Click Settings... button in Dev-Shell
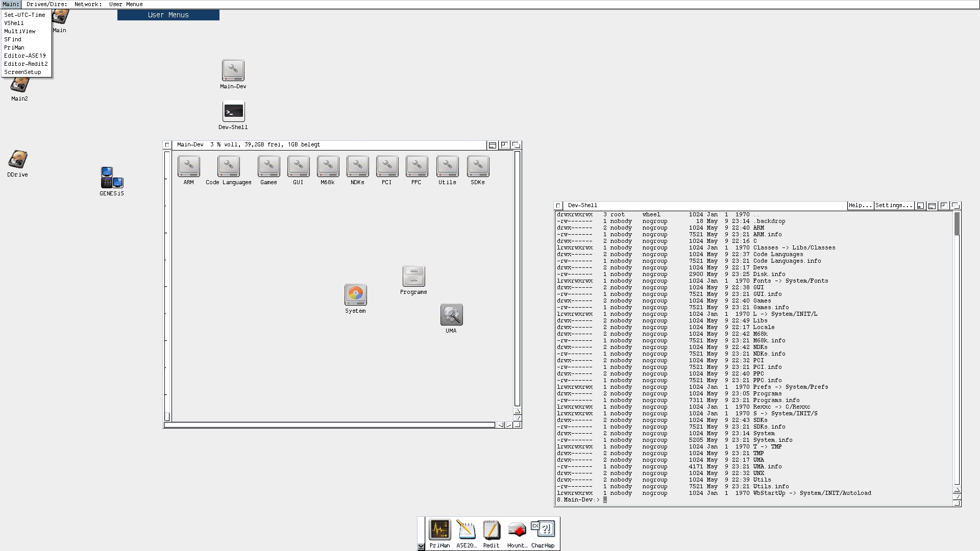Screen dimensions: 980x551 893,206
